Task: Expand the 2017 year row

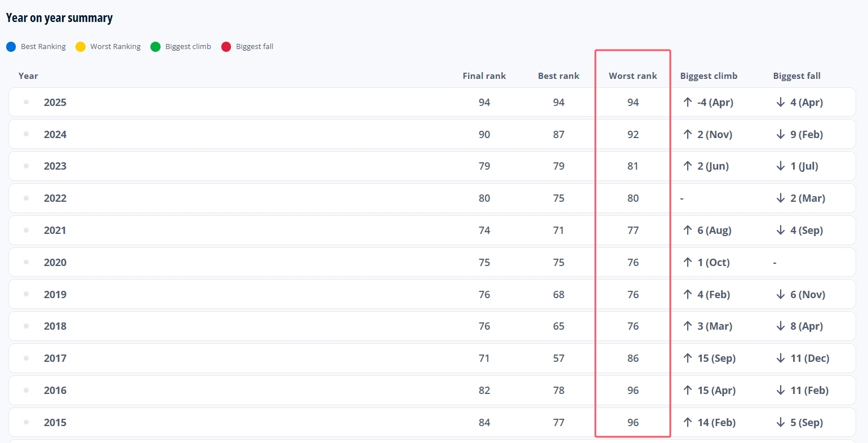Action: pyautogui.click(x=432, y=358)
